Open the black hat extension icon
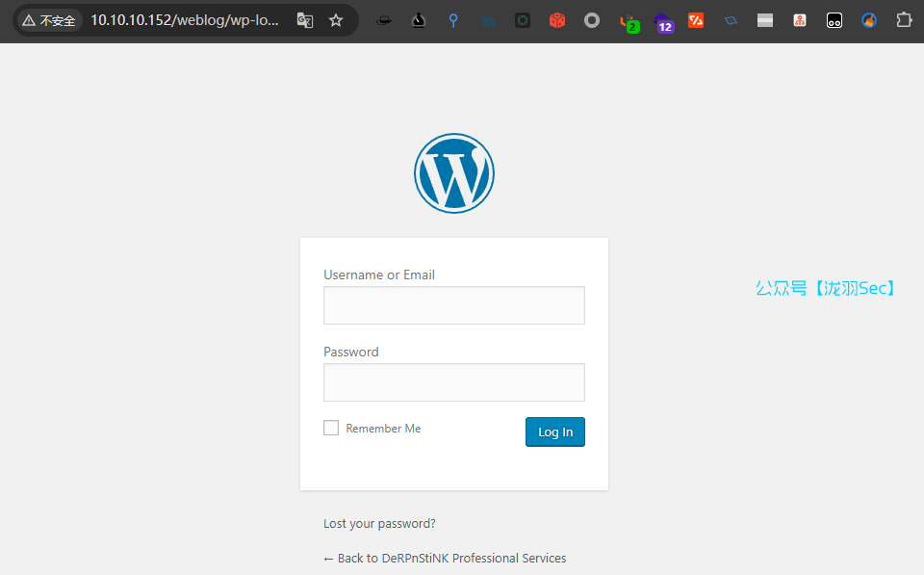The height and width of the screenshot is (575, 924). point(384,20)
